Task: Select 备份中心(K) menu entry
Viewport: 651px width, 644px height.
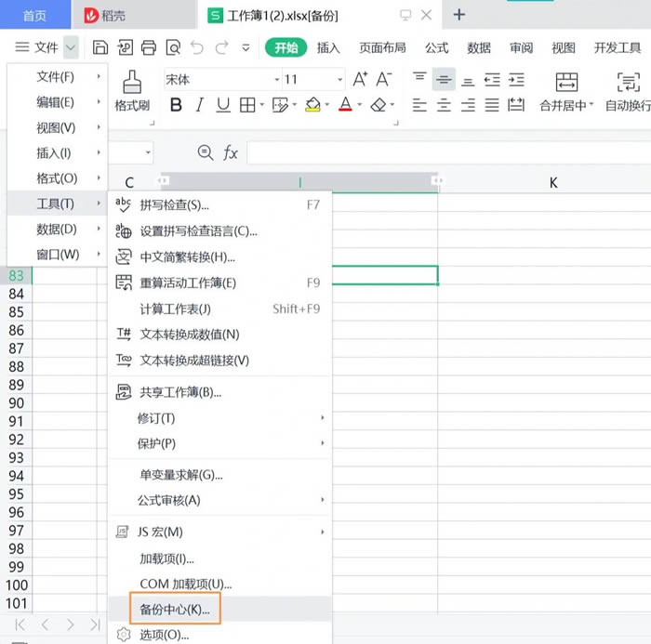Action: (x=219, y=609)
